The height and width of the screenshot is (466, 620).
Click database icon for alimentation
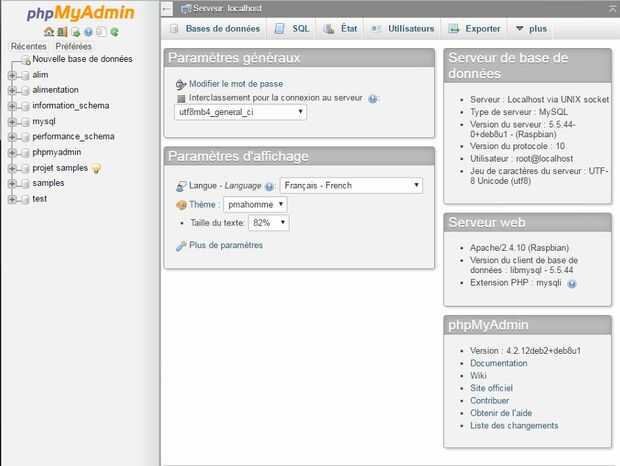[25, 91]
